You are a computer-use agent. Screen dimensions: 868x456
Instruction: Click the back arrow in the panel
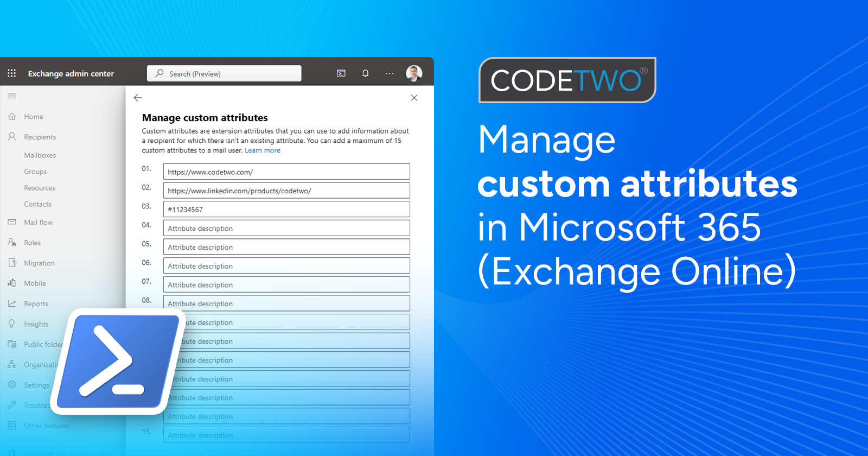click(138, 98)
